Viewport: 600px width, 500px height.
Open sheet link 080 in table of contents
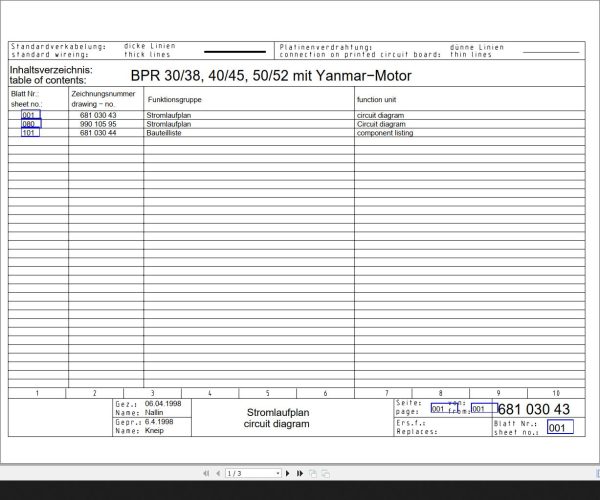tap(31, 124)
